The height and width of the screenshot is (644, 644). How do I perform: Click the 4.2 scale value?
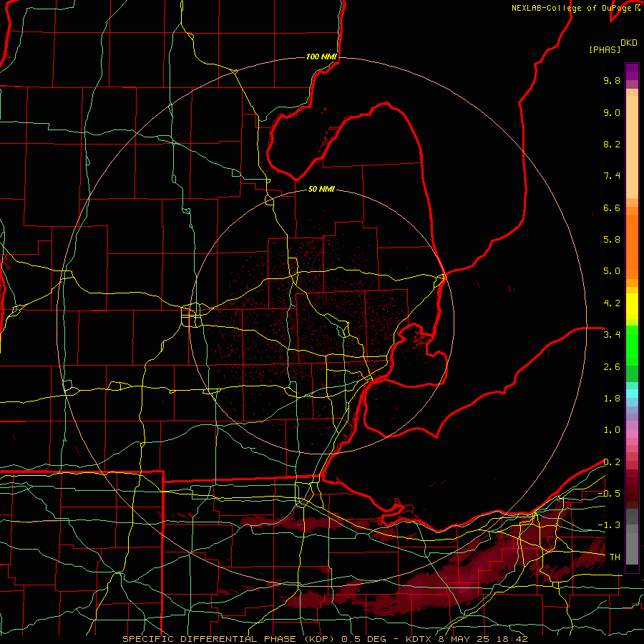[x=612, y=303]
